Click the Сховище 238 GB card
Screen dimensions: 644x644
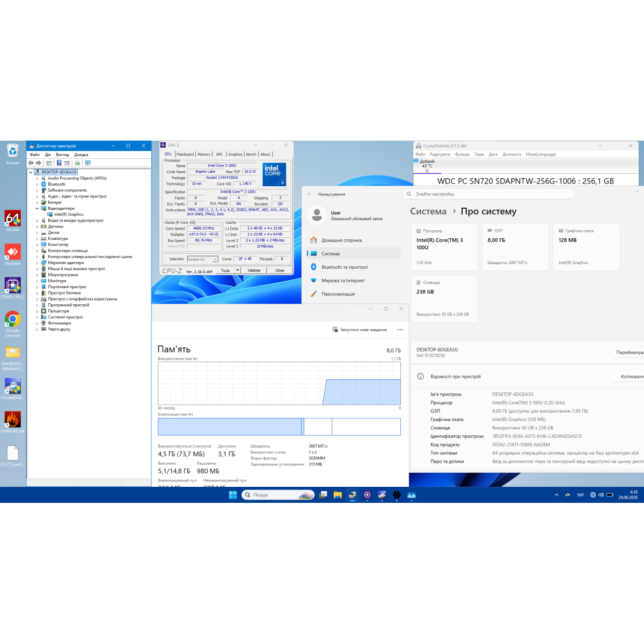(444, 298)
